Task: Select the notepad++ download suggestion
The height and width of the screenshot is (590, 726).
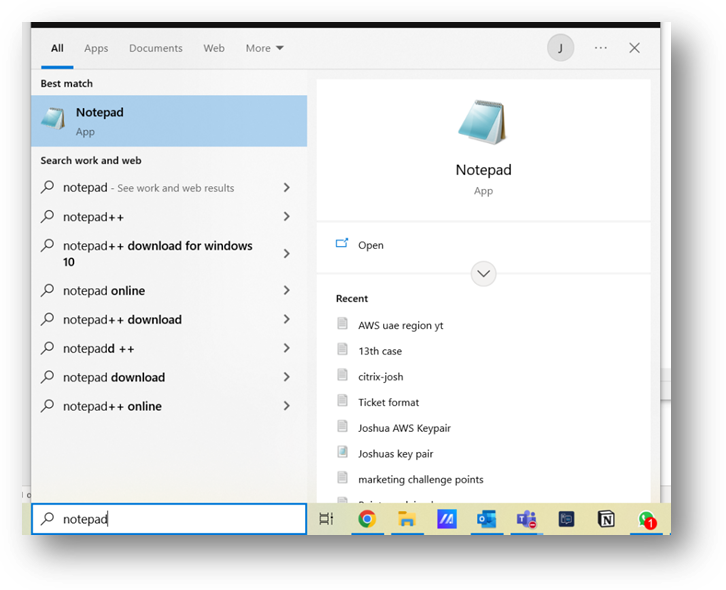Action: 169,319
